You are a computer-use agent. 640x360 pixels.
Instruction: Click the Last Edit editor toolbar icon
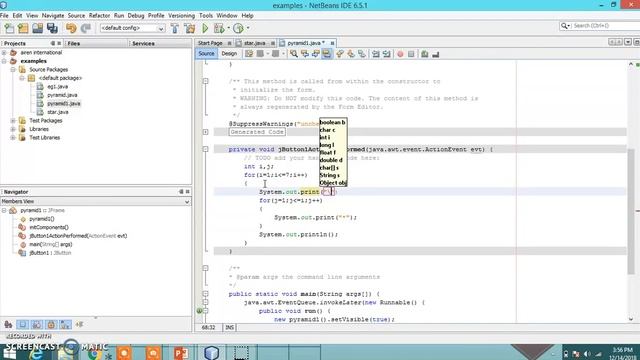pyautogui.click(x=249, y=54)
